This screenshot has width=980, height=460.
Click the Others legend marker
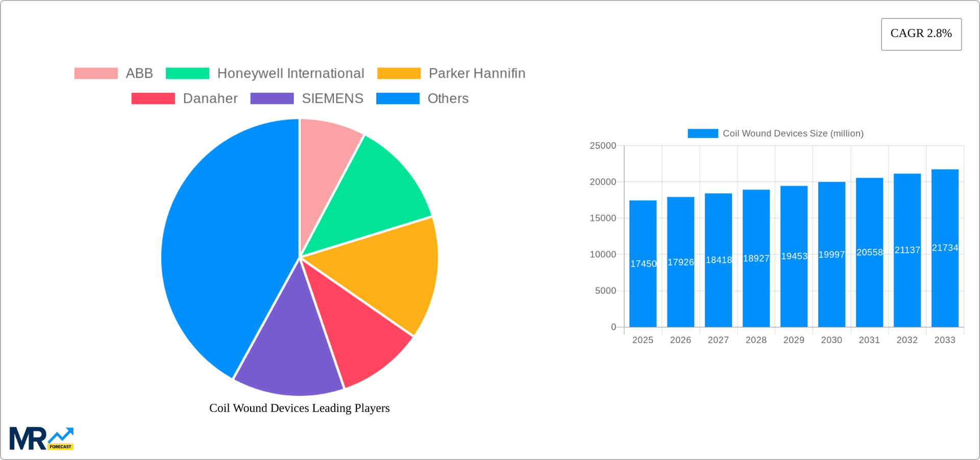pos(398,98)
